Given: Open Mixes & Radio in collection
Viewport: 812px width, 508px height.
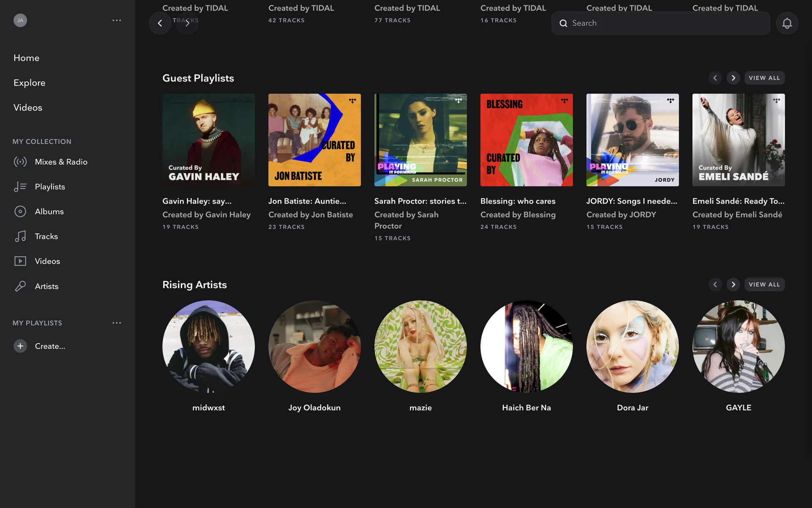Looking at the screenshot, I should 61,162.
